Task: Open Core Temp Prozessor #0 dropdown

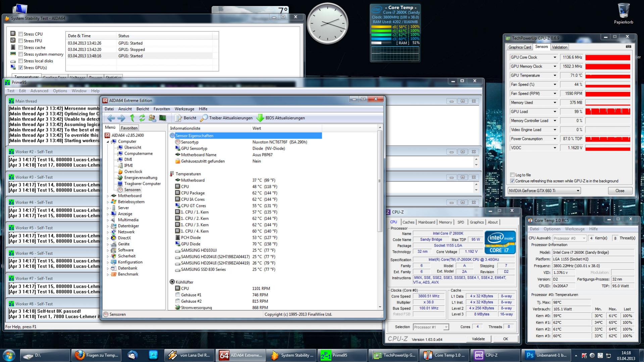Action: 569,238
